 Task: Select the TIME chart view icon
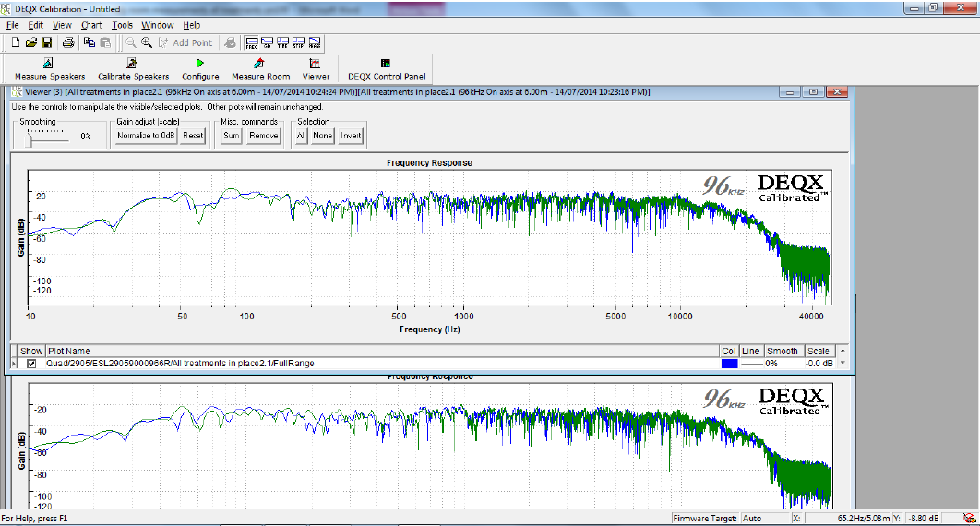tap(283, 42)
